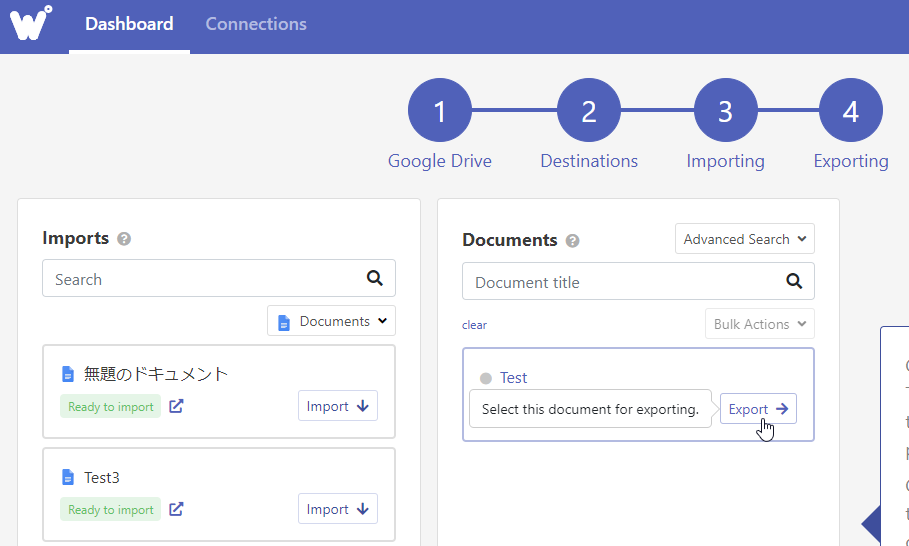909x546 pixels.
Task: Open the Dashboard tab
Action: 129,24
